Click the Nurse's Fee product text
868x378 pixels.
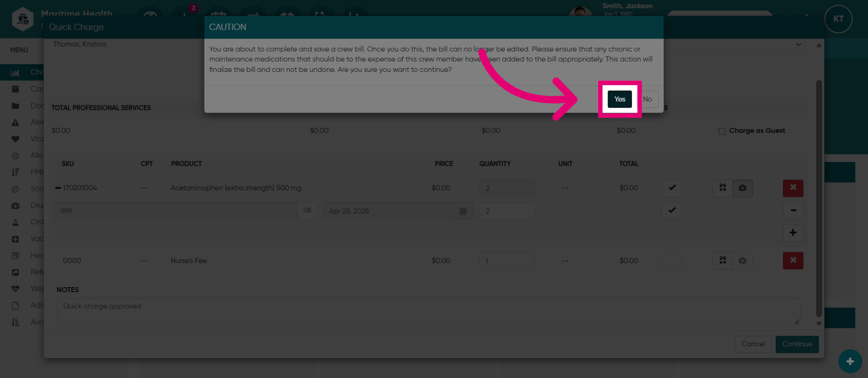pyautogui.click(x=189, y=260)
